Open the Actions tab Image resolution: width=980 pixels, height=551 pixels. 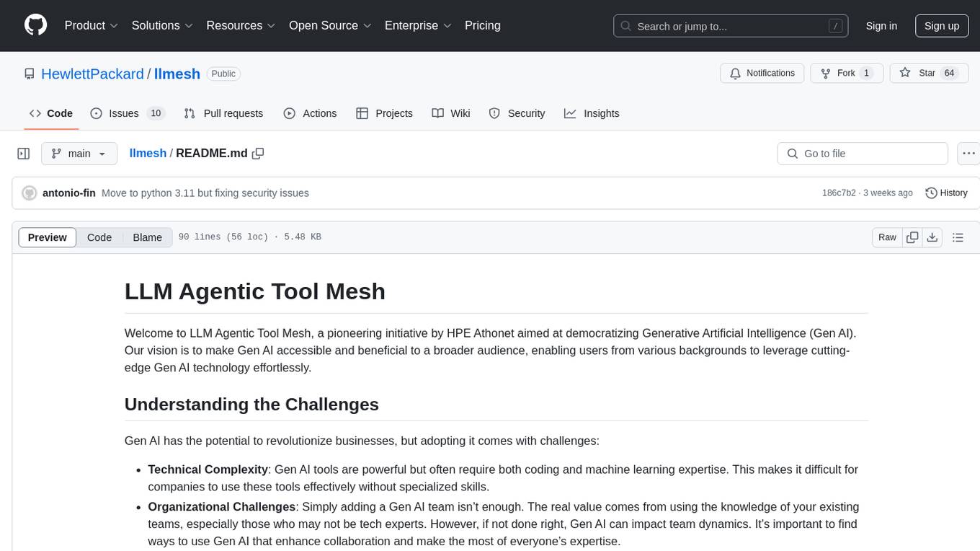[x=310, y=113]
